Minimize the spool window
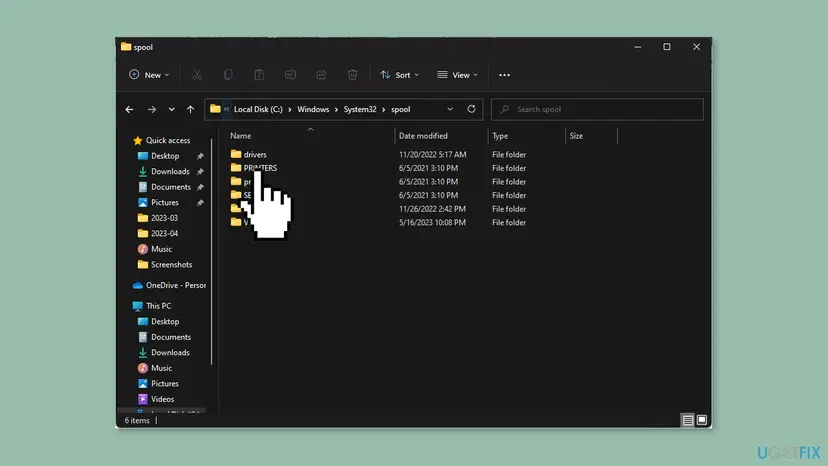Screen dimensions: 828x466 coord(638,47)
